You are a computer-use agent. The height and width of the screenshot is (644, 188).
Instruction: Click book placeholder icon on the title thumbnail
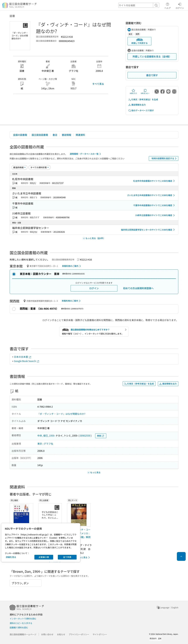pos(25,25)
